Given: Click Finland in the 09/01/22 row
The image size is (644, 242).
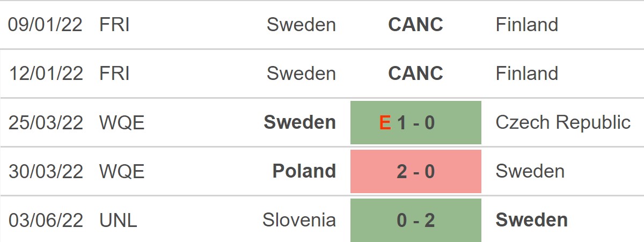Looking at the screenshot, I should (x=527, y=25).
